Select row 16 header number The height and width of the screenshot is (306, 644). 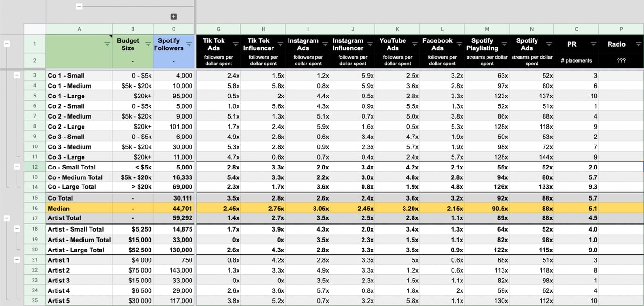point(35,208)
